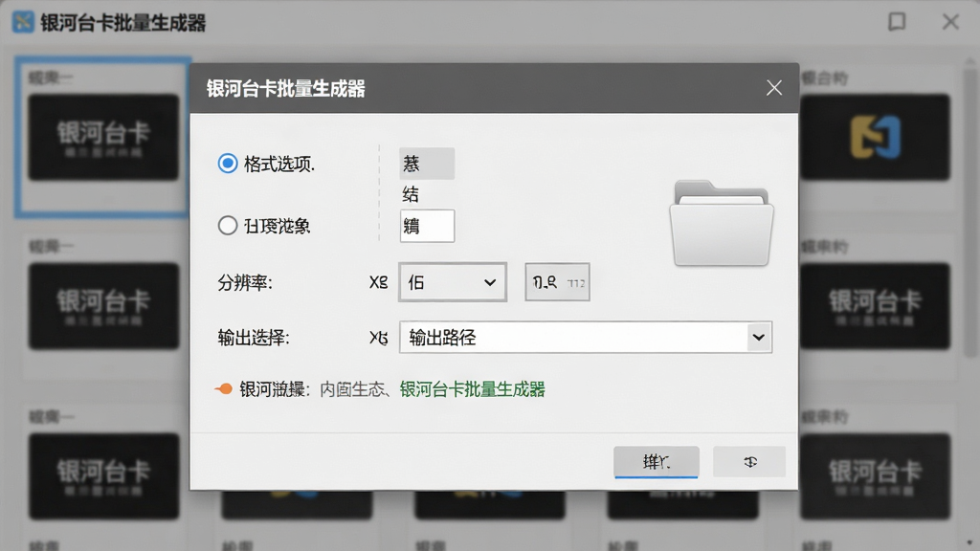Select the middle-left 银河台卡 template thumbnail
This screenshot has width=980, height=551.
103,306
